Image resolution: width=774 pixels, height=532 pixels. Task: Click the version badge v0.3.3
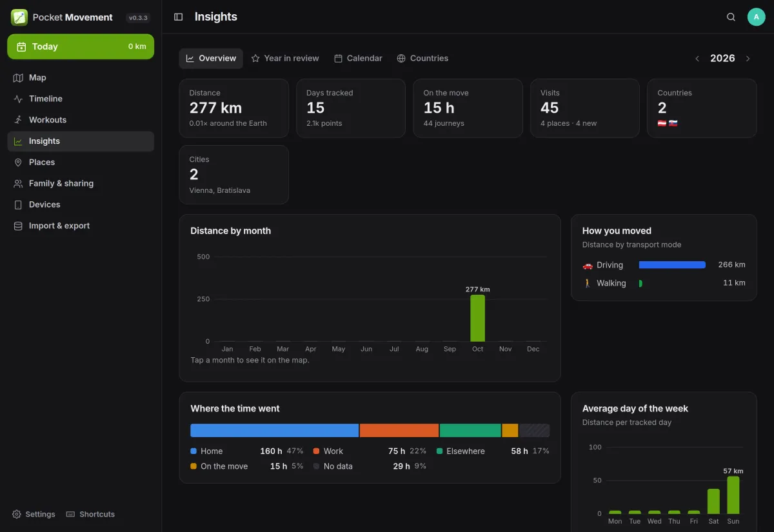pos(138,18)
